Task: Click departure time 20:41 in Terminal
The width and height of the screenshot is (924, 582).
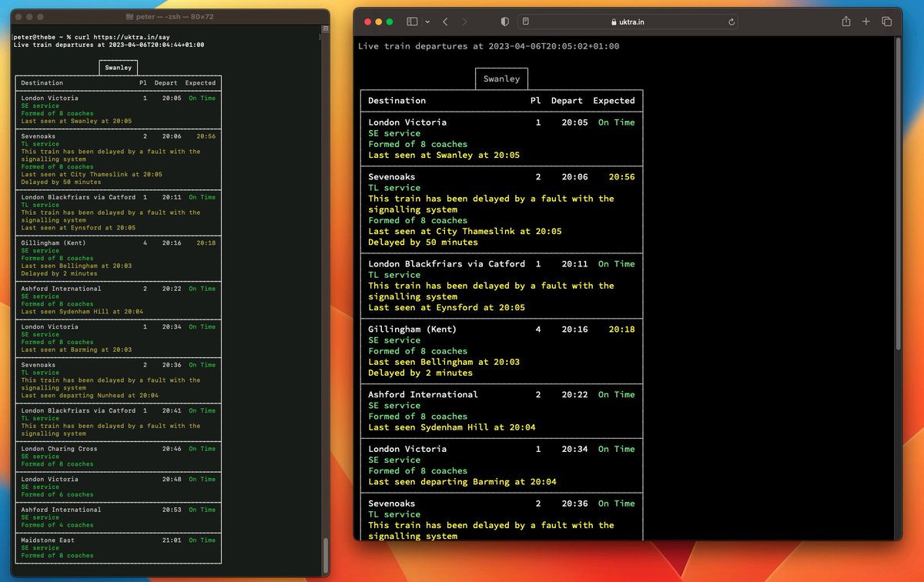Action: point(172,411)
